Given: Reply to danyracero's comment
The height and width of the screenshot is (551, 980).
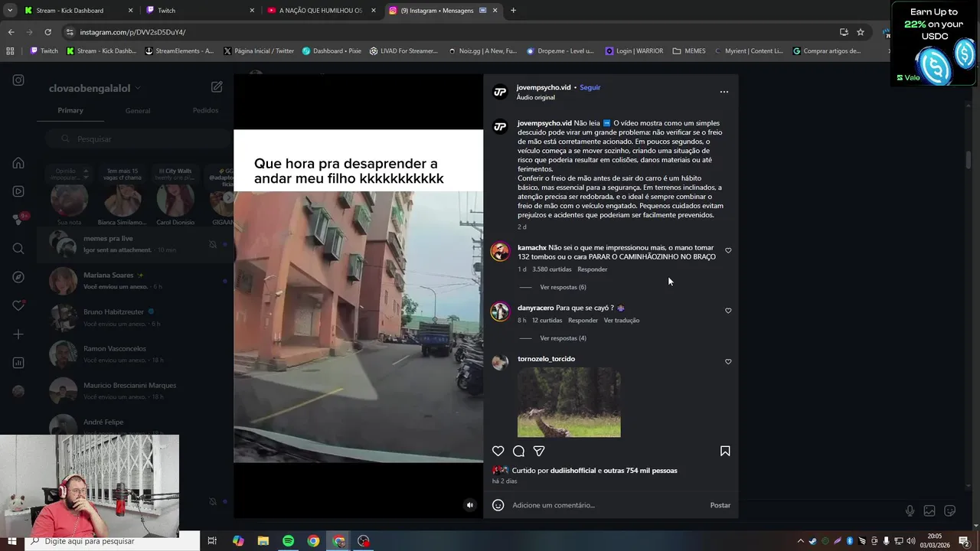Looking at the screenshot, I should click(583, 321).
